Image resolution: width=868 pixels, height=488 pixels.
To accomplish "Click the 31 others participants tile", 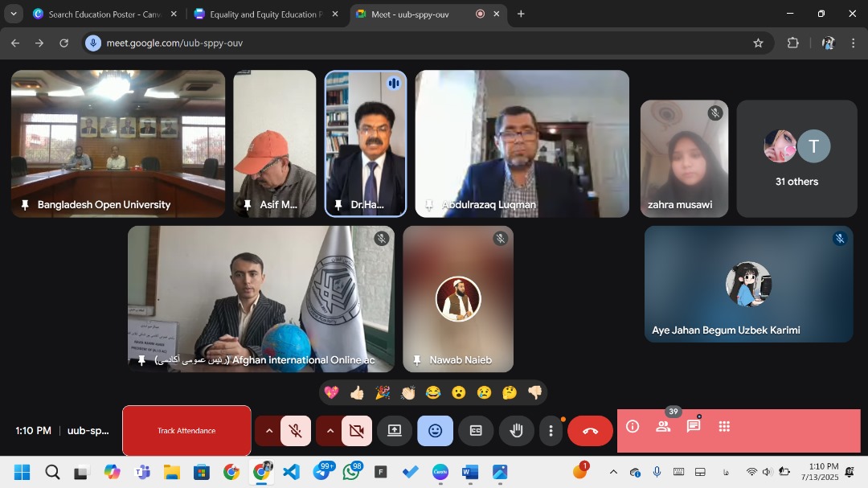I will (x=796, y=158).
